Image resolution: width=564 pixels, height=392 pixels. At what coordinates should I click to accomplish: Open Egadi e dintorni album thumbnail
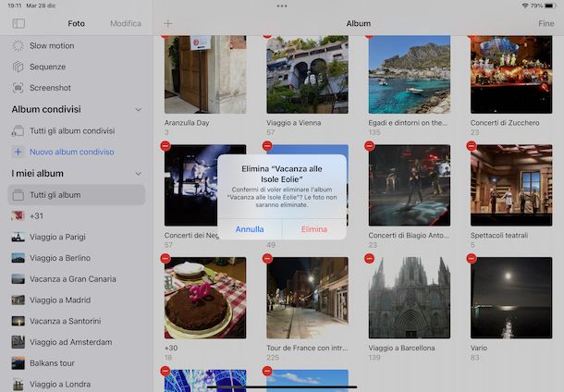410,75
